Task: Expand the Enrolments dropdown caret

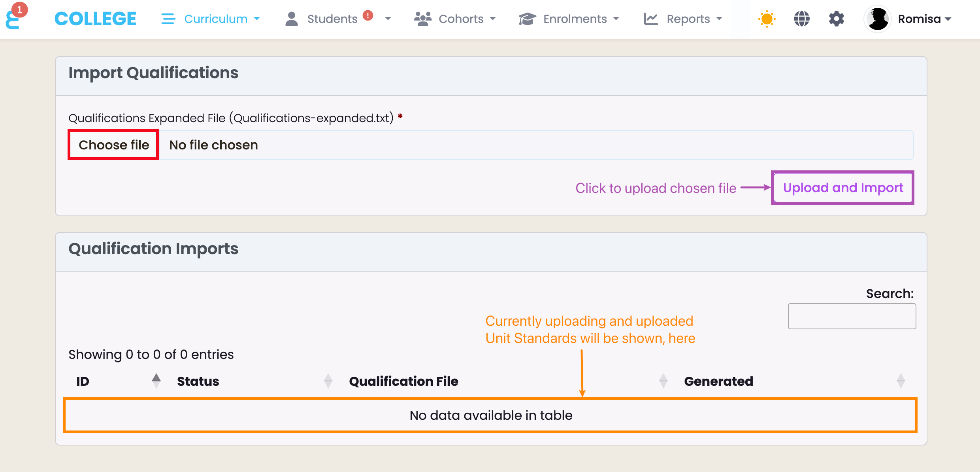Action: (x=616, y=19)
